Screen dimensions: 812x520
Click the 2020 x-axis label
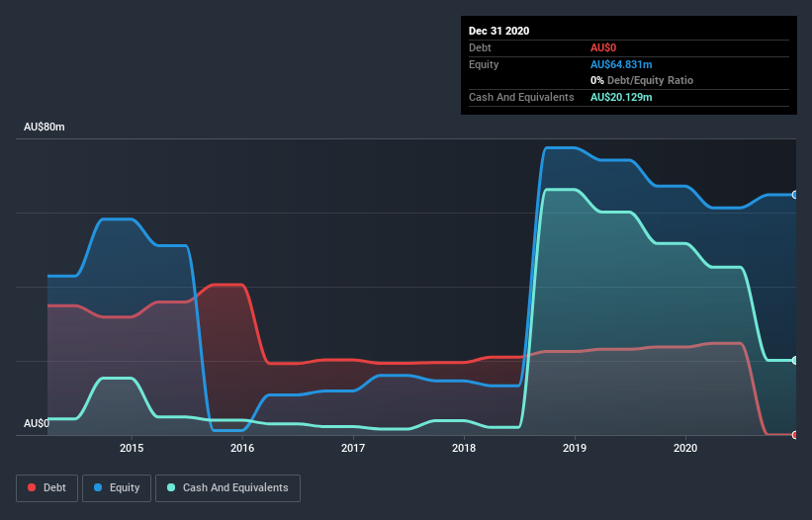685,448
